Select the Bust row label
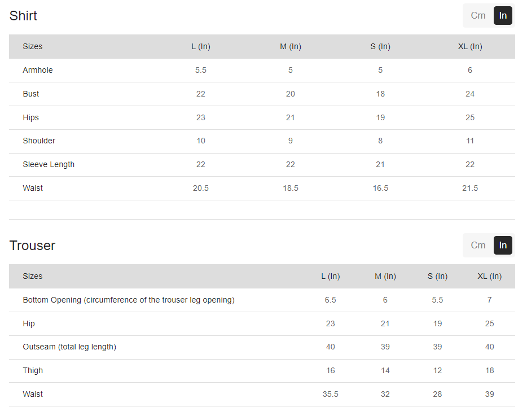Viewport: 527px width, 420px height. tap(31, 94)
